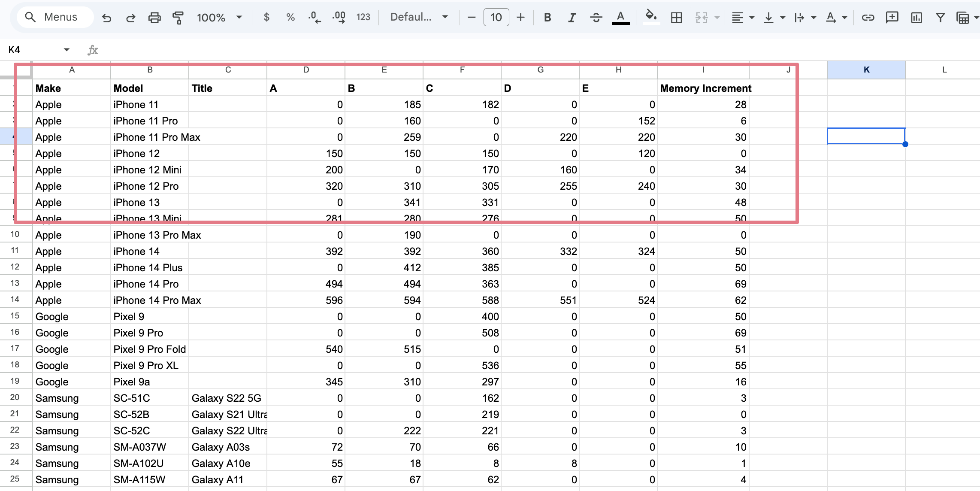
Task: Click the formula bar fx icon
Action: point(93,50)
